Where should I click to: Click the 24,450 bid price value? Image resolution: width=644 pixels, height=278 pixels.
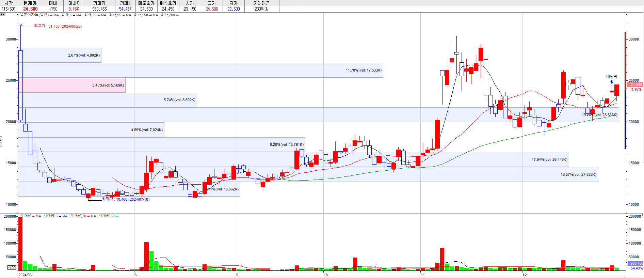[168, 9]
